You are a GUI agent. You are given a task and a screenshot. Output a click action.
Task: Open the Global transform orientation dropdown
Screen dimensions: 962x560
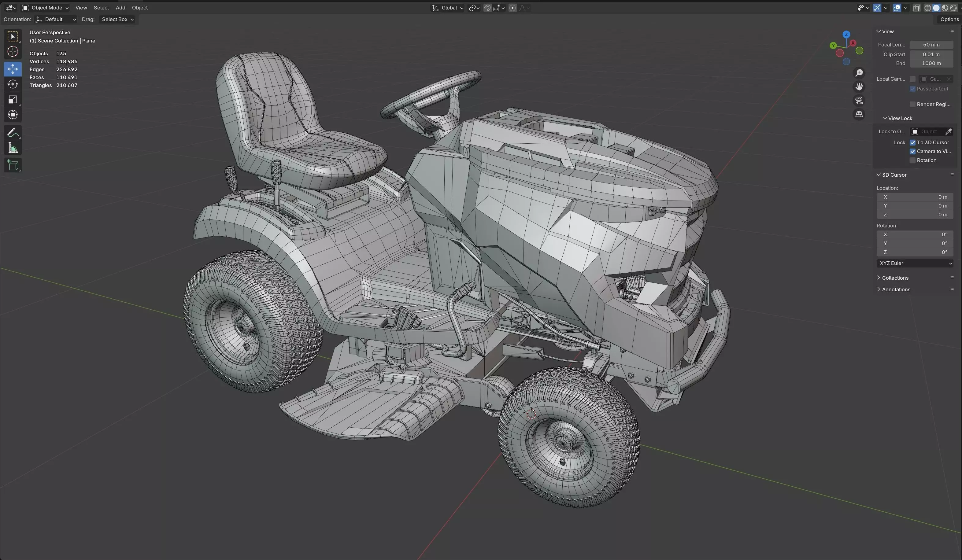447,8
